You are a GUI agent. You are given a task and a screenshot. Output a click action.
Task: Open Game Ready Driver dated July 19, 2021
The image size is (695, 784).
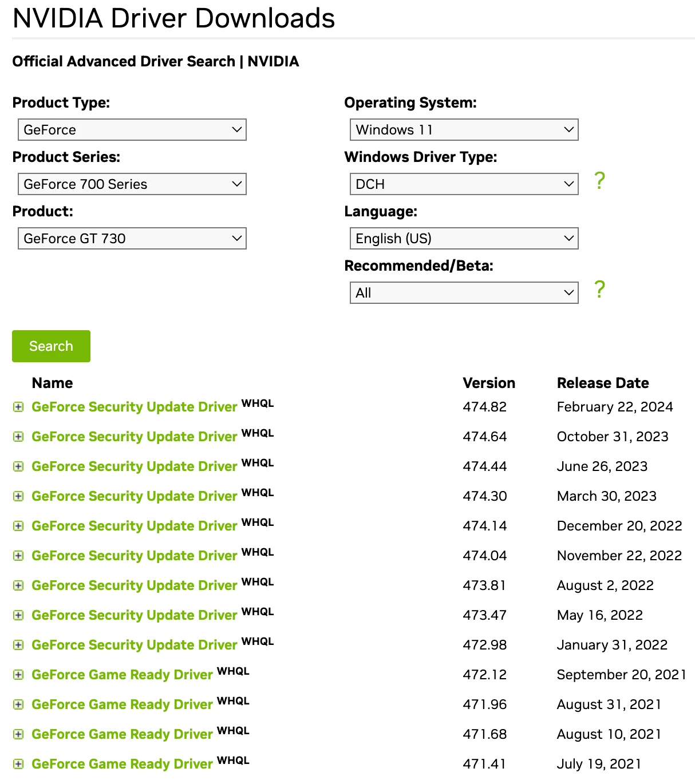[x=122, y=764]
